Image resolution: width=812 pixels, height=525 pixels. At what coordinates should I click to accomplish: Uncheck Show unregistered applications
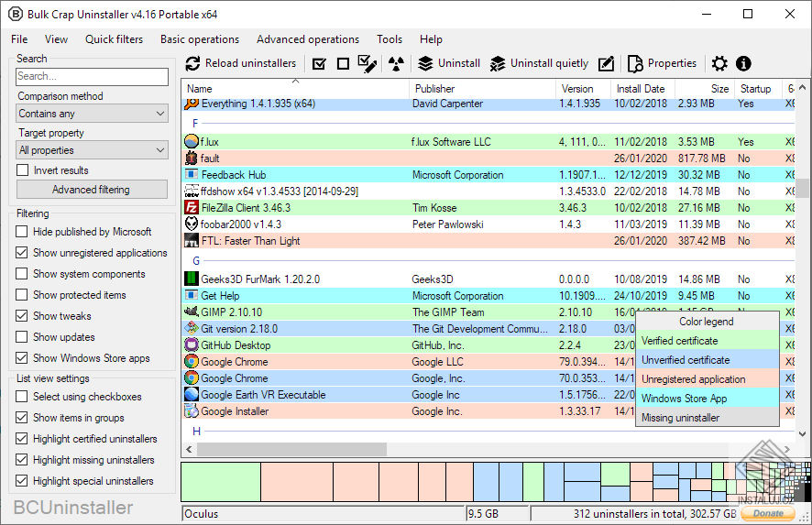click(22, 253)
